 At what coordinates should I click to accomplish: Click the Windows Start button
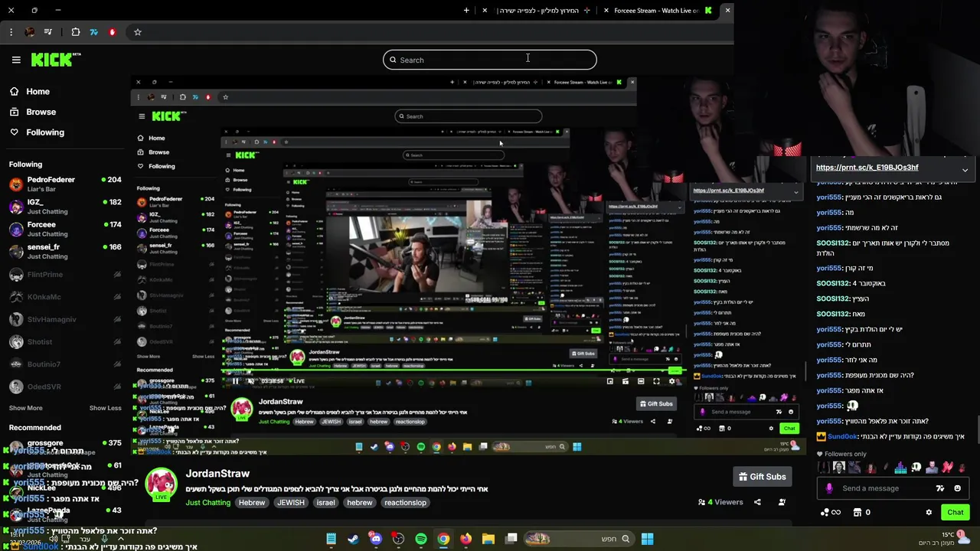click(647, 539)
